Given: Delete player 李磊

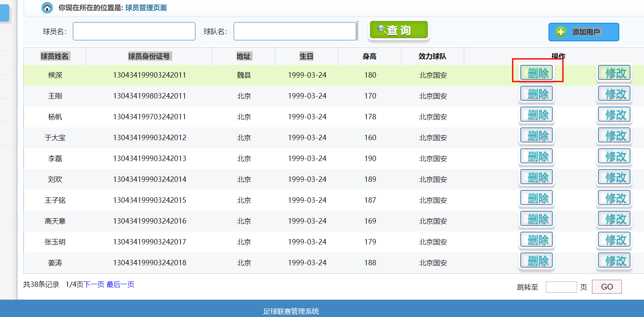Looking at the screenshot, I should (537, 156).
